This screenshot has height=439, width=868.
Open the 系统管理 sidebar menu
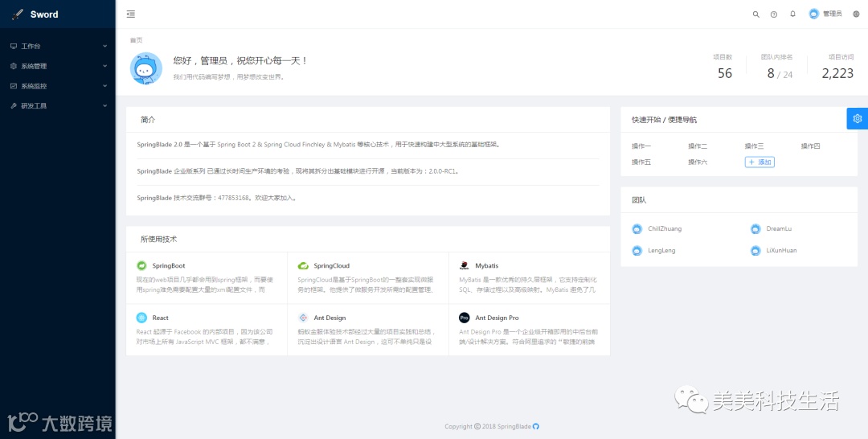(58, 66)
